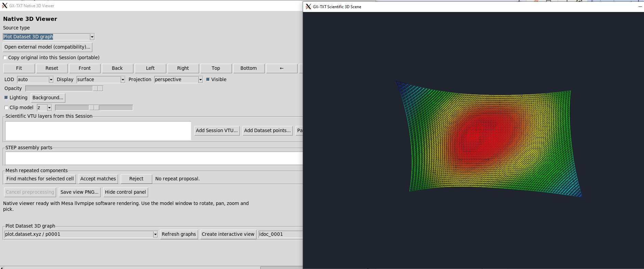Click the 'Native 3D Viewer' heading text
The height and width of the screenshot is (269, 644).
click(x=30, y=19)
